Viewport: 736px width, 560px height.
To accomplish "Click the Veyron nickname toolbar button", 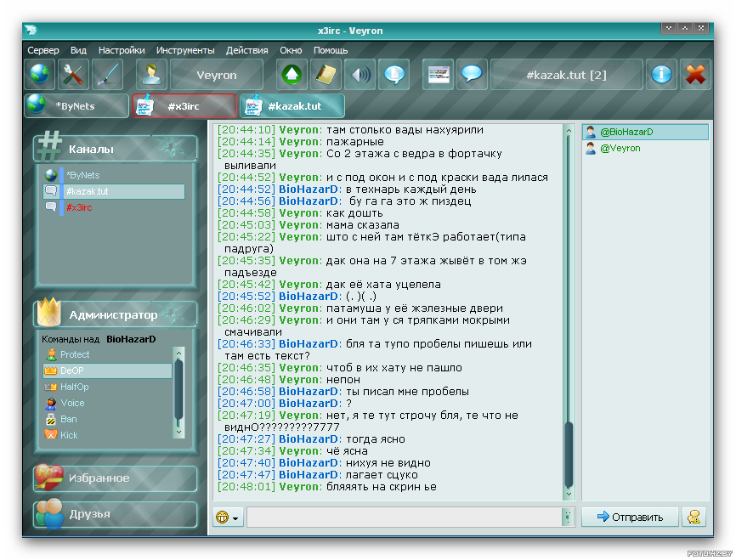I will click(217, 75).
